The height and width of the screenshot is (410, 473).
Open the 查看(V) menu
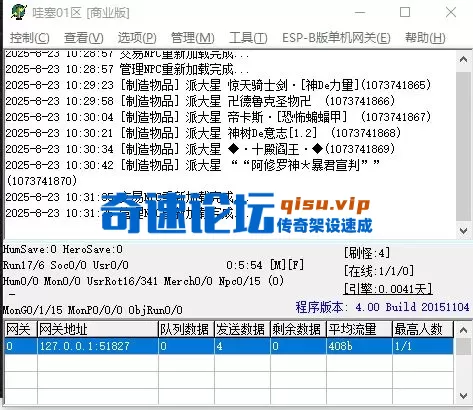tap(84, 38)
